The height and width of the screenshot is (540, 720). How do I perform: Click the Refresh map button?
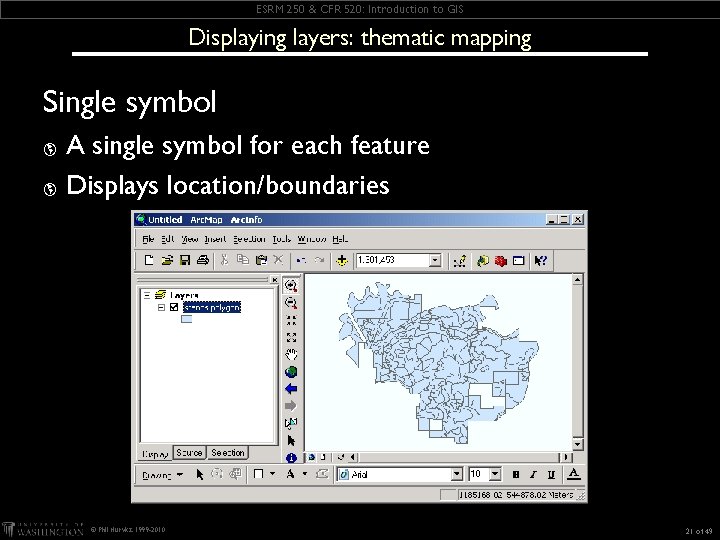click(x=341, y=457)
